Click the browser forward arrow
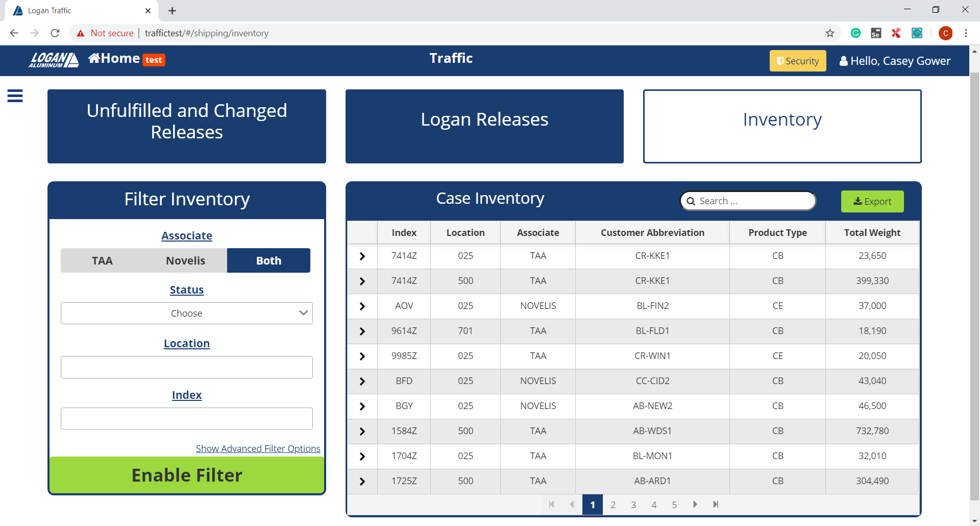The height and width of the screenshot is (526, 980). point(34,33)
